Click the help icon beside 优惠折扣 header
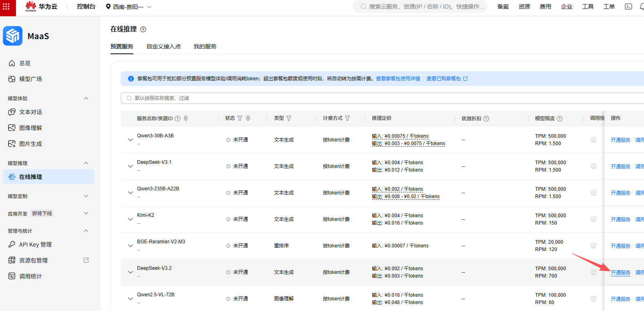The width and height of the screenshot is (644, 311). pyautogui.click(x=486, y=119)
